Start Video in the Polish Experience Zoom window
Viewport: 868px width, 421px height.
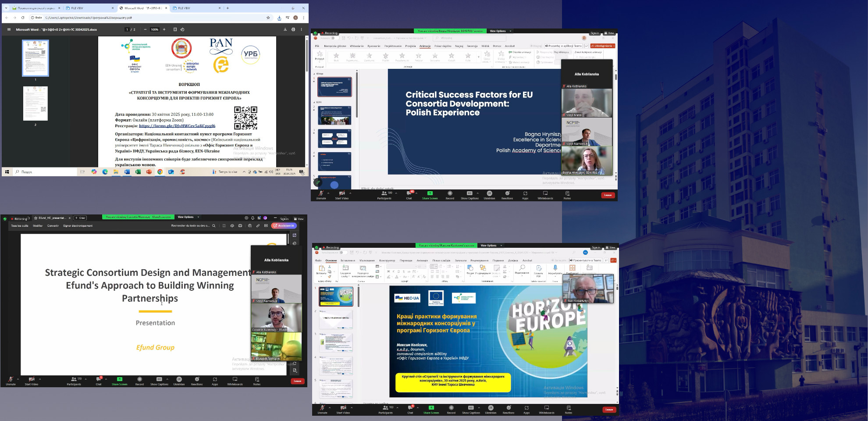click(x=342, y=195)
